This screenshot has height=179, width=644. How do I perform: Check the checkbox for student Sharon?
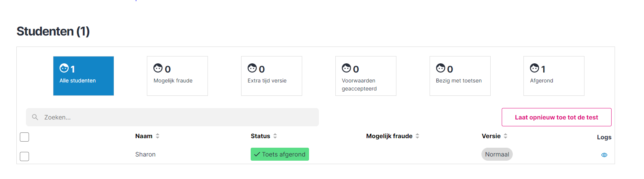click(24, 156)
